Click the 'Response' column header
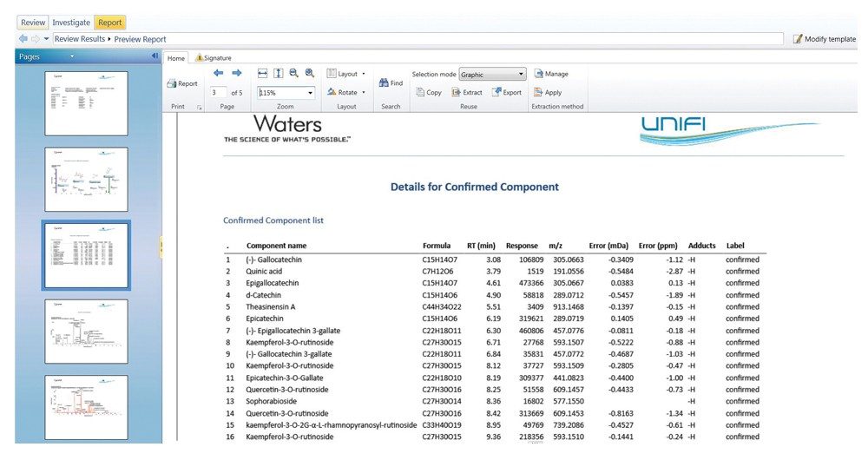Image resolution: width=868 pixels, height=460 pixels. (522, 246)
